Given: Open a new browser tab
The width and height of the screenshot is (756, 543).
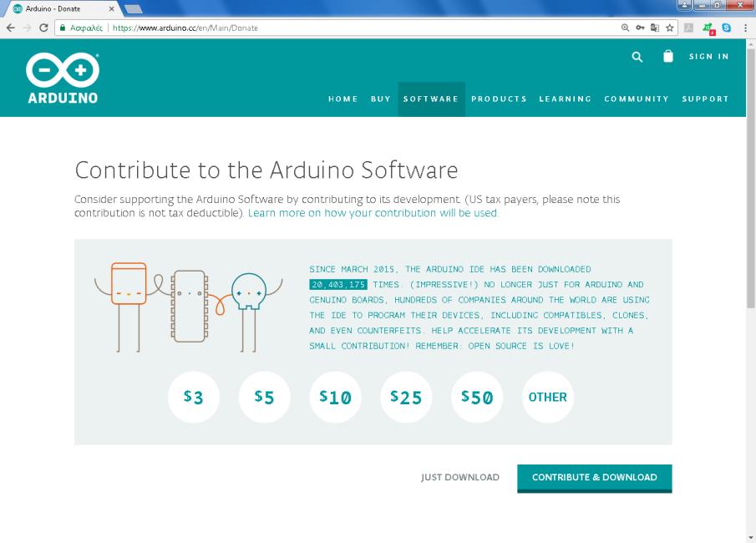Looking at the screenshot, I should (x=133, y=8).
